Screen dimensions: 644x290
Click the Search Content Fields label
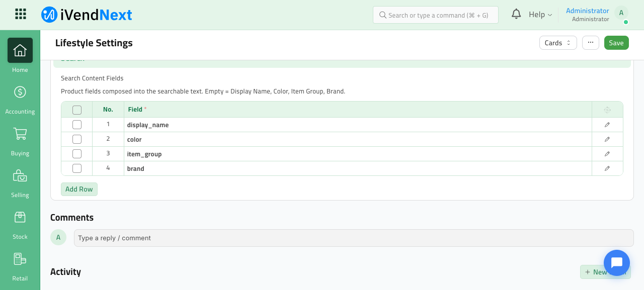click(92, 78)
